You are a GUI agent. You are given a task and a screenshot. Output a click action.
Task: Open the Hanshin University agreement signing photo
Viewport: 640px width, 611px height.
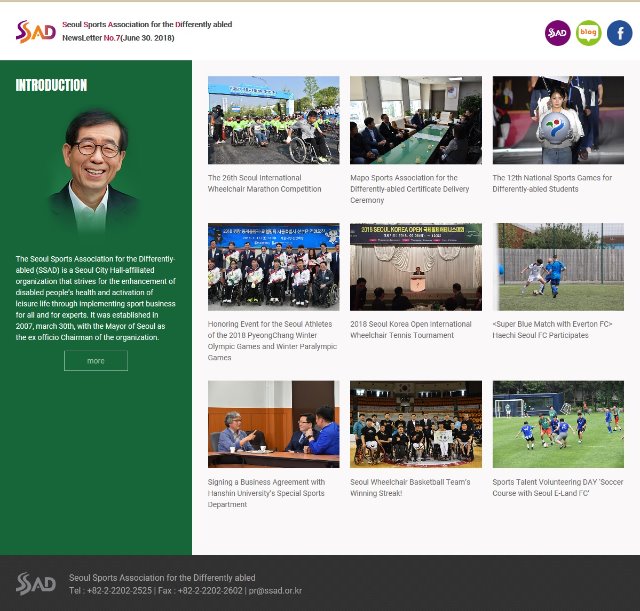[273, 424]
